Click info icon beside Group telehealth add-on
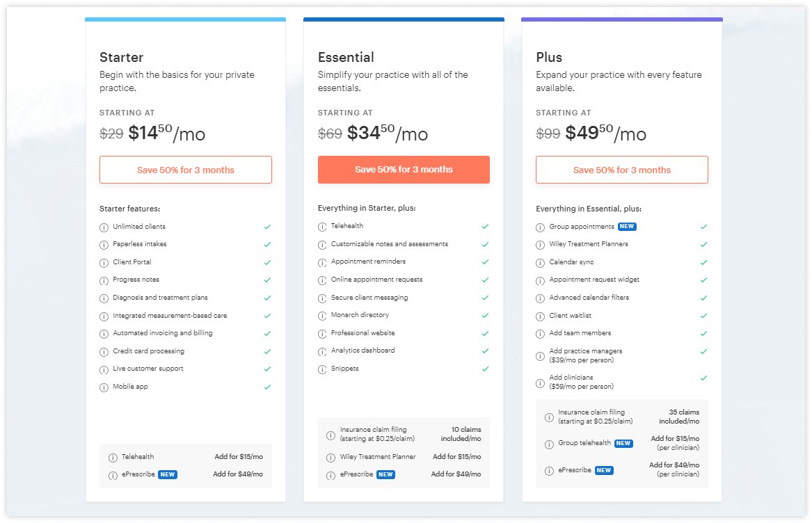 [549, 444]
